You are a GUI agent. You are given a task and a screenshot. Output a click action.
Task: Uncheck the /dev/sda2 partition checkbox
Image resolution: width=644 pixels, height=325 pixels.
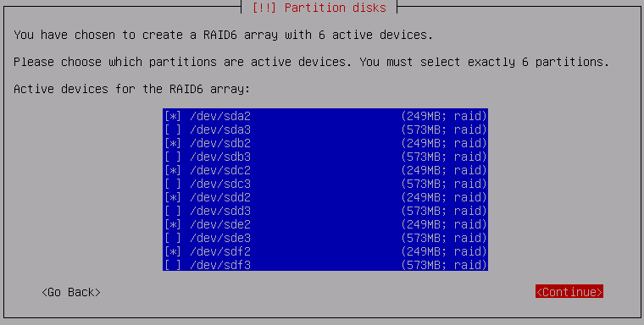click(173, 116)
